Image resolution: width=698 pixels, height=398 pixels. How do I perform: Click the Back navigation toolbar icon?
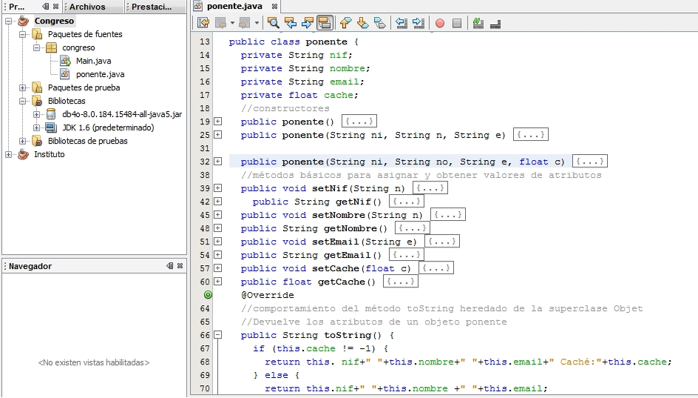(221, 23)
